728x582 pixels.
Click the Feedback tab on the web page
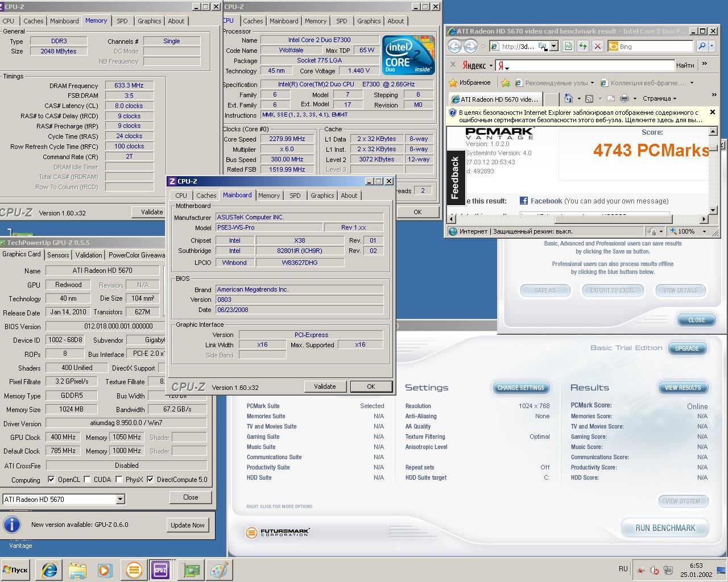coord(455,178)
